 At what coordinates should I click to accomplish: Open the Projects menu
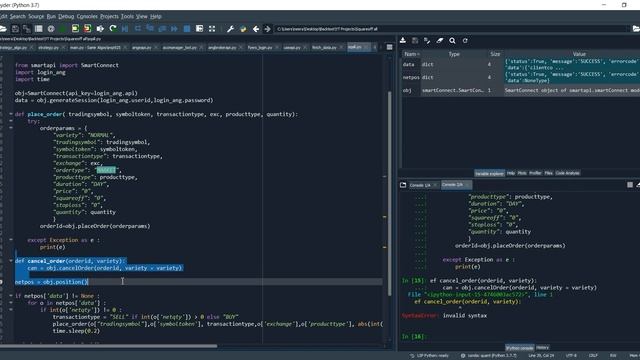point(109,16)
